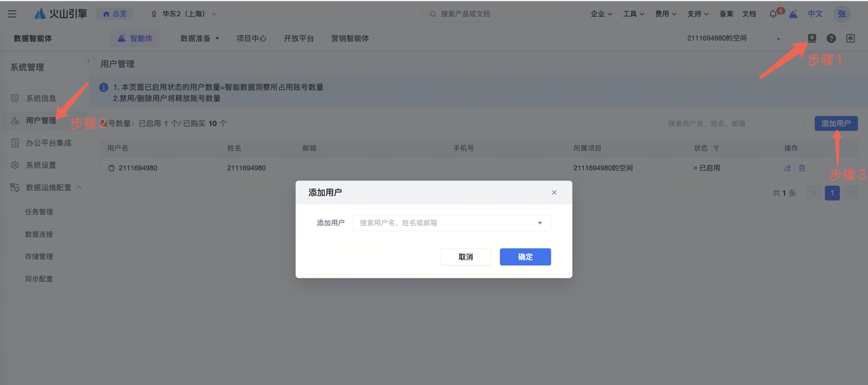Click the 用户管理 sidebar icon

click(x=15, y=121)
